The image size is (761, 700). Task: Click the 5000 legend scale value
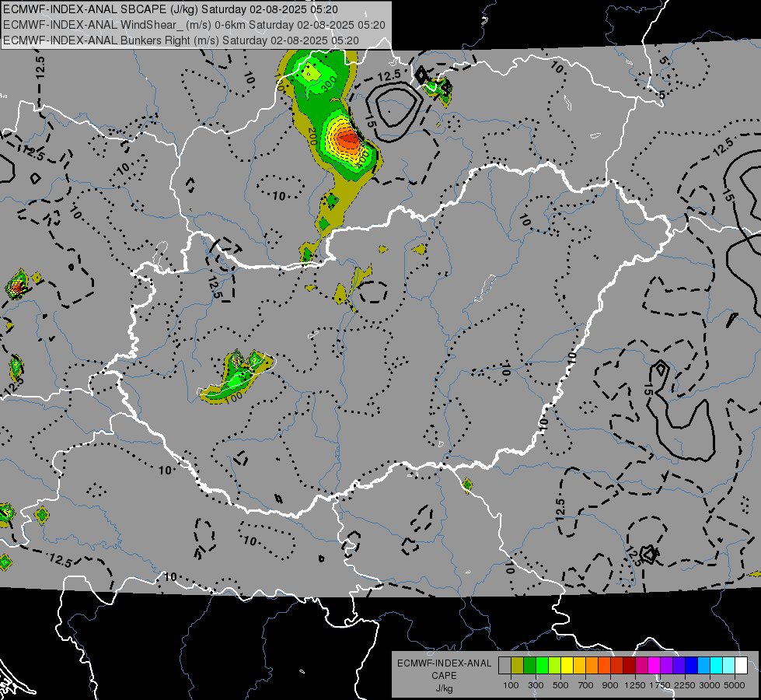coord(735,685)
